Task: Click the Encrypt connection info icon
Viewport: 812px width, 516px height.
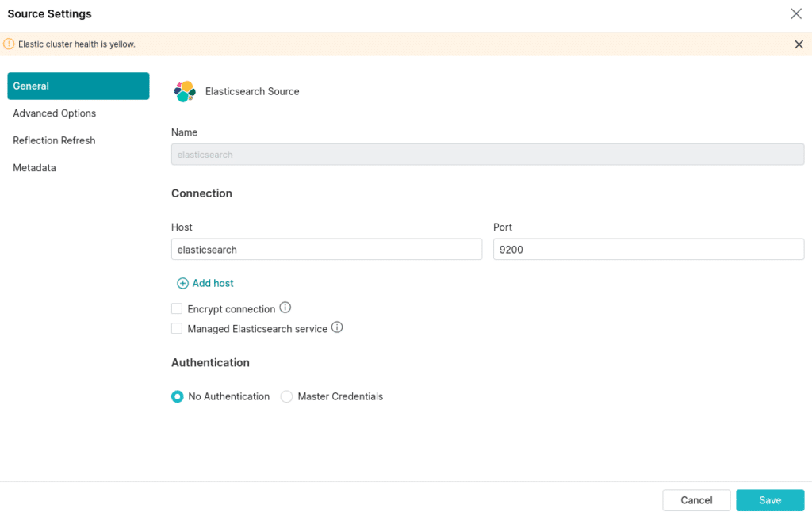Action: coord(285,308)
